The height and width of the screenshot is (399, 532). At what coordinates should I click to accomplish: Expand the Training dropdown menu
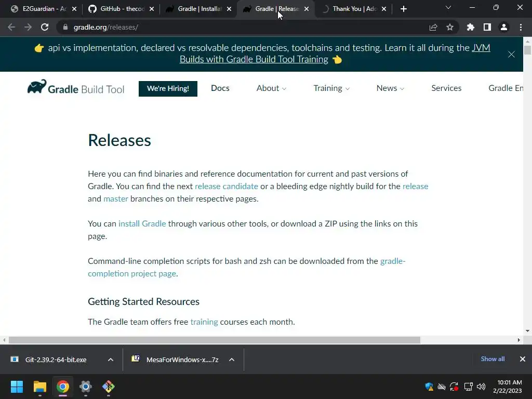click(x=331, y=88)
